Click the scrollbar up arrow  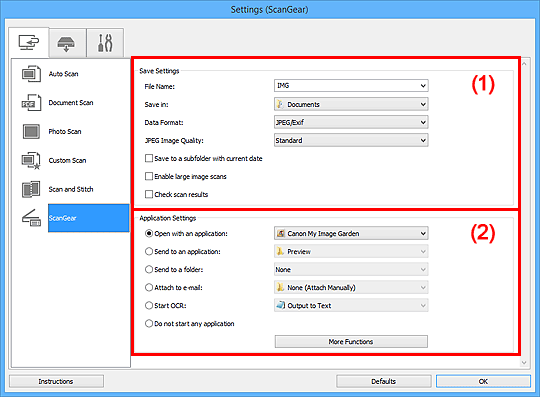point(524,64)
